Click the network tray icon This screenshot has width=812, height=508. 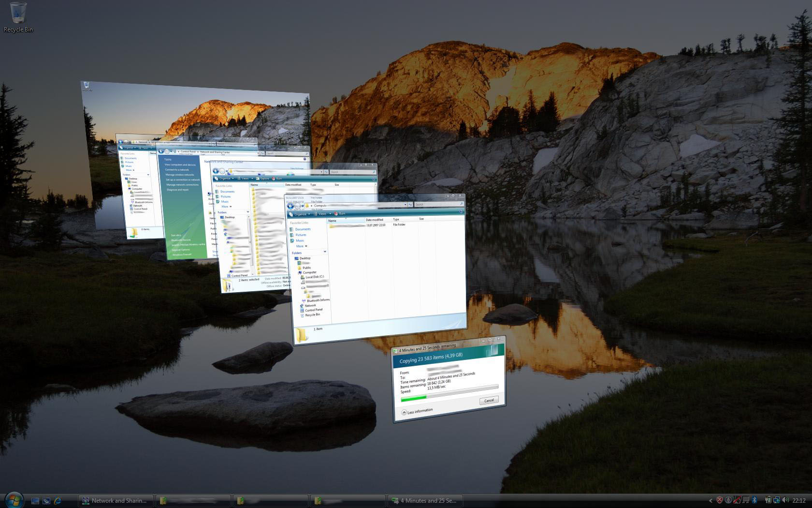click(776, 500)
